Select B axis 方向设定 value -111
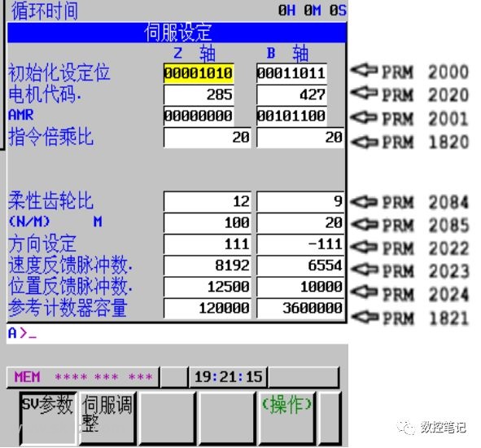Image resolution: width=481 pixels, height=448 pixels. [x=300, y=244]
